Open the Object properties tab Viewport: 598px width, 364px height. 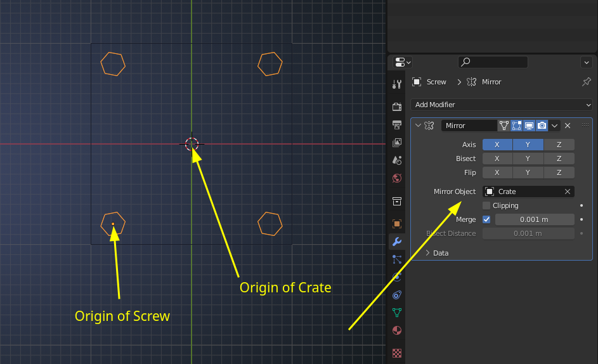pos(397,224)
